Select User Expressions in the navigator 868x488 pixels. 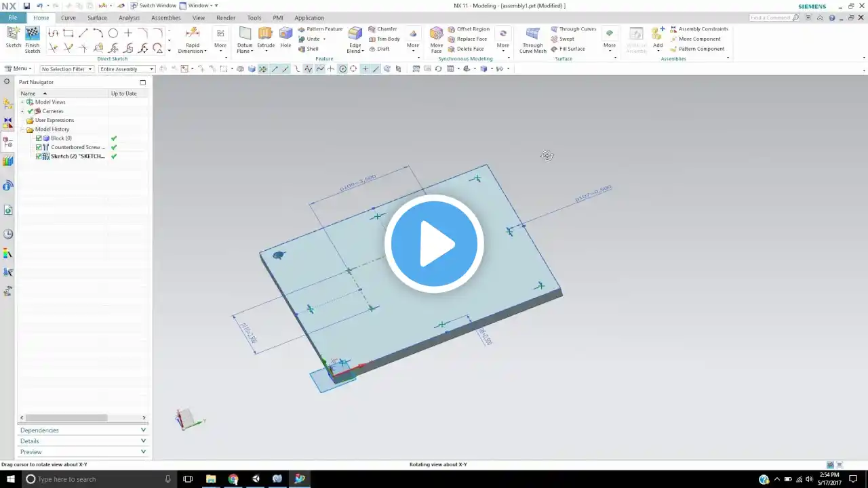pos(54,120)
